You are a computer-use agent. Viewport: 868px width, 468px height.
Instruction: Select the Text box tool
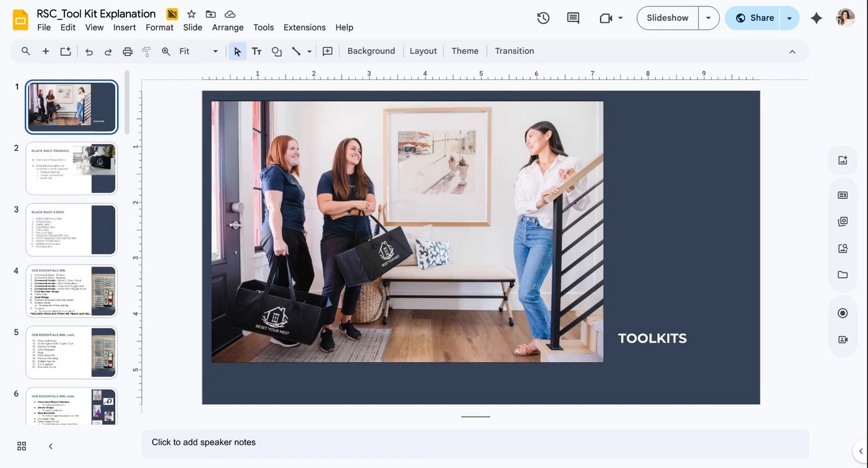(x=256, y=51)
